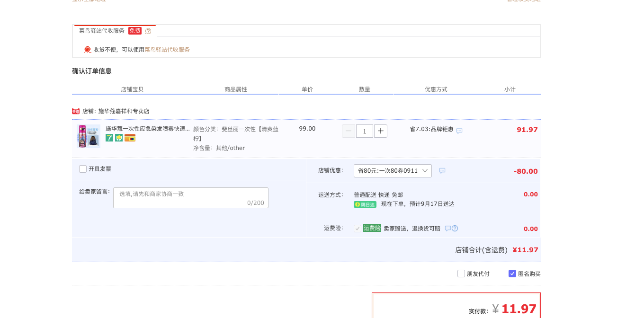Click the chat bubble icon beside the coupon dropdown
Screen dimensions: 644x318
click(442, 171)
